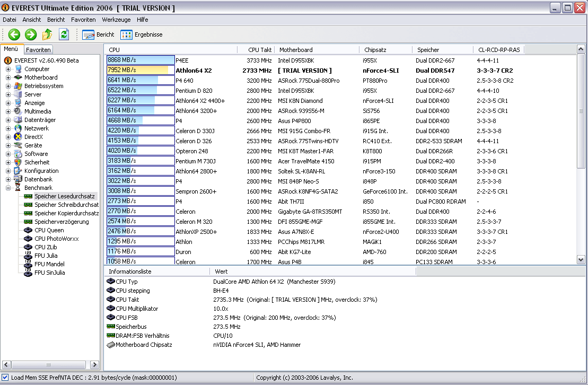This screenshot has width=588, height=385.
Task: Select the Geräte devices icon
Action: click(18, 145)
